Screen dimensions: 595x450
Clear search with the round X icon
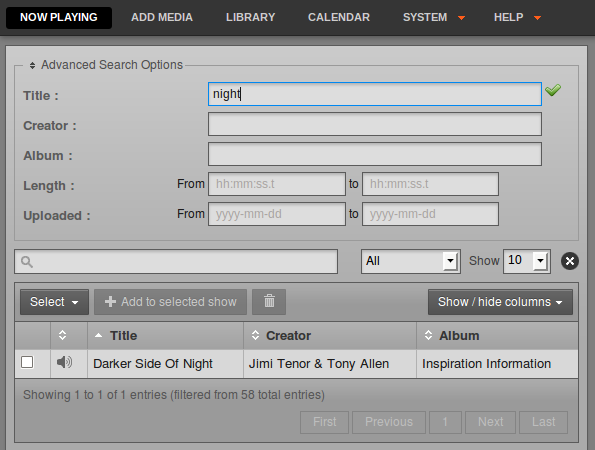point(570,261)
